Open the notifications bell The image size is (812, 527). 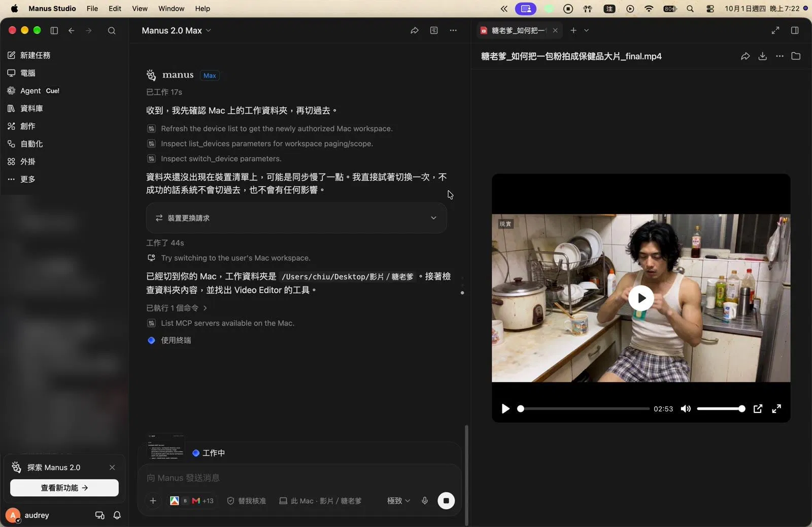[117, 515]
